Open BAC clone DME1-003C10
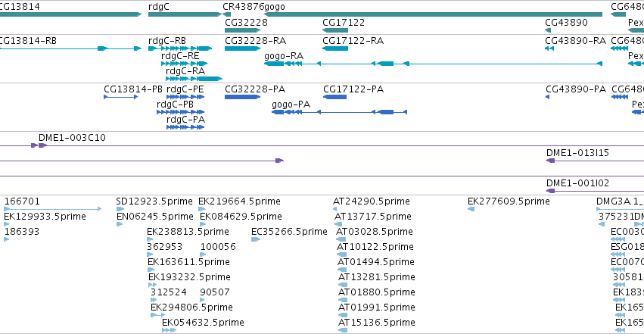644x334 pixels. [x=72, y=138]
